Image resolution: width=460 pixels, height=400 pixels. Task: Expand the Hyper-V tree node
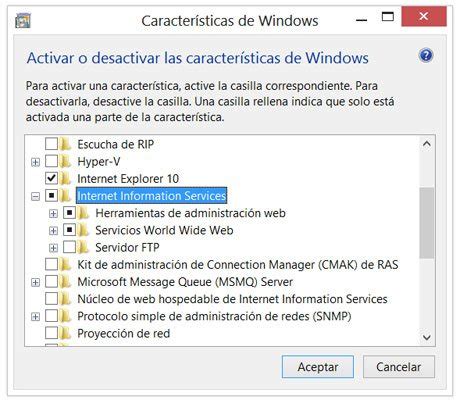tap(35, 162)
